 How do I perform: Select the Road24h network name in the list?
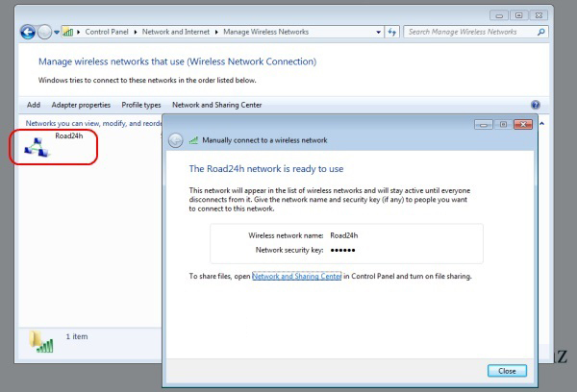point(69,136)
